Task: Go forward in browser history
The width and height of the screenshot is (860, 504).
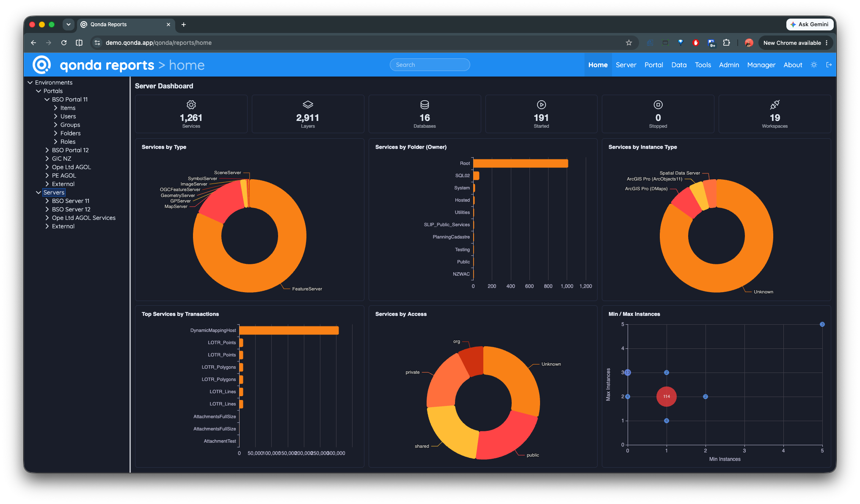Action: 49,43
